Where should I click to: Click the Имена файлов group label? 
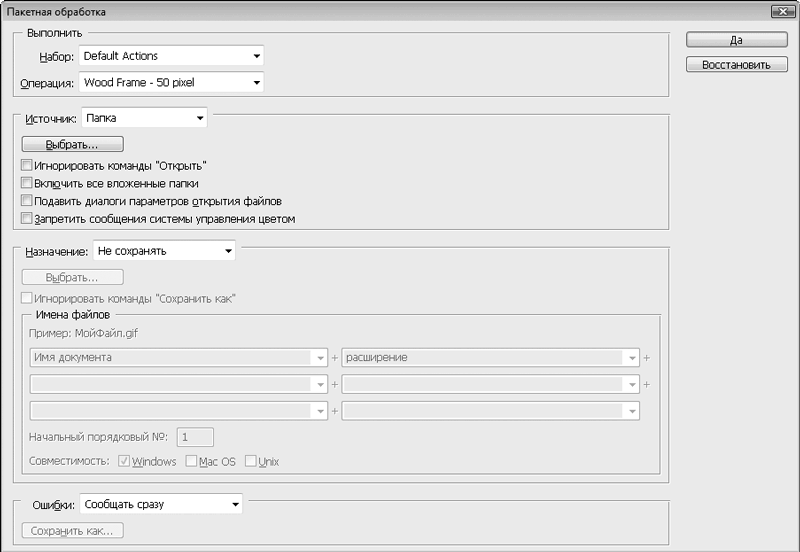click(73, 315)
